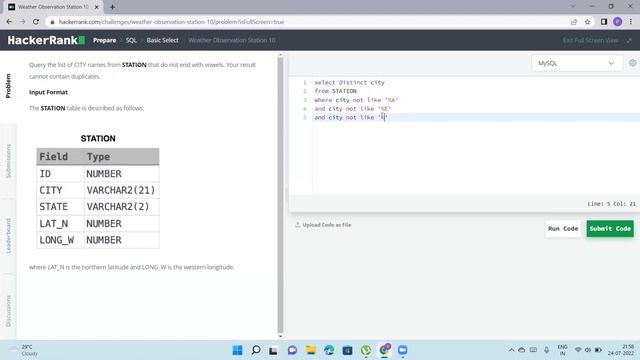Viewport: 640px width, 360px height.
Task: Open the Prepare breadcrumb link
Action: (x=104, y=40)
